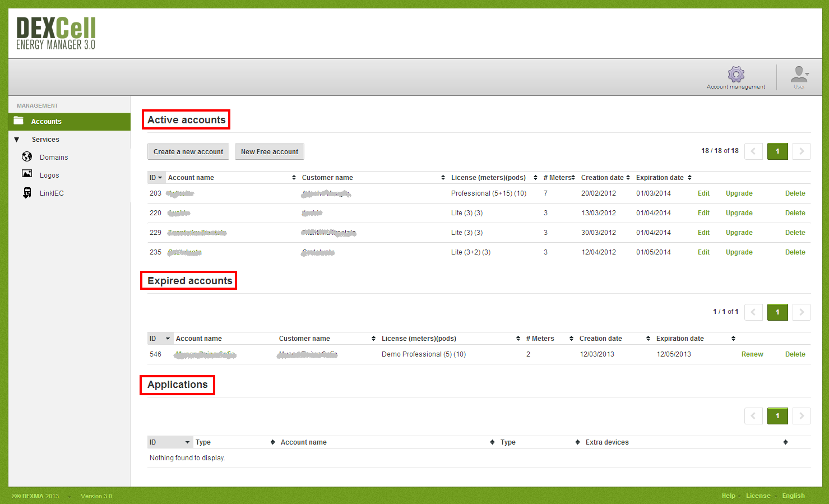Upgrade the Lite account with ID 220
Viewport: 829px width, 504px height.
[x=739, y=212]
